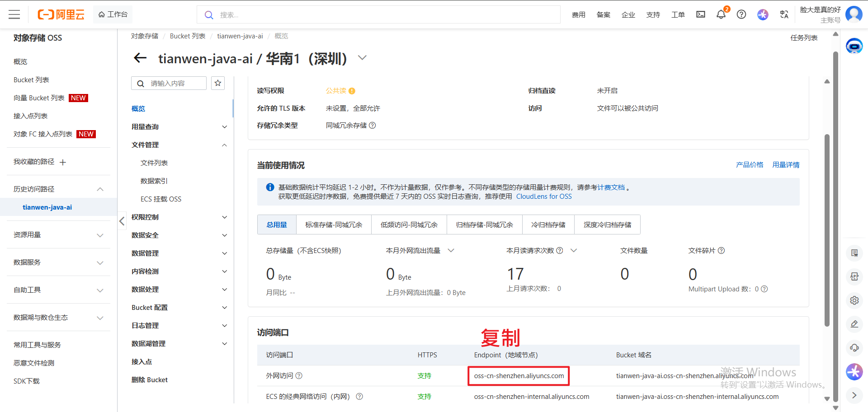Open 本月外网流出流量 dropdown
This screenshot has height=412, width=868.
451,250
